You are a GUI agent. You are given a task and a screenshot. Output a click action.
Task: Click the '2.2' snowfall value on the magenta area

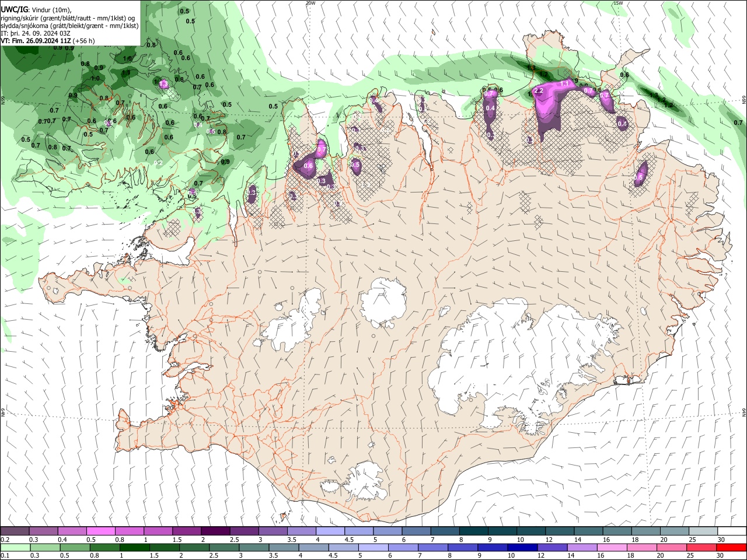(x=539, y=91)
